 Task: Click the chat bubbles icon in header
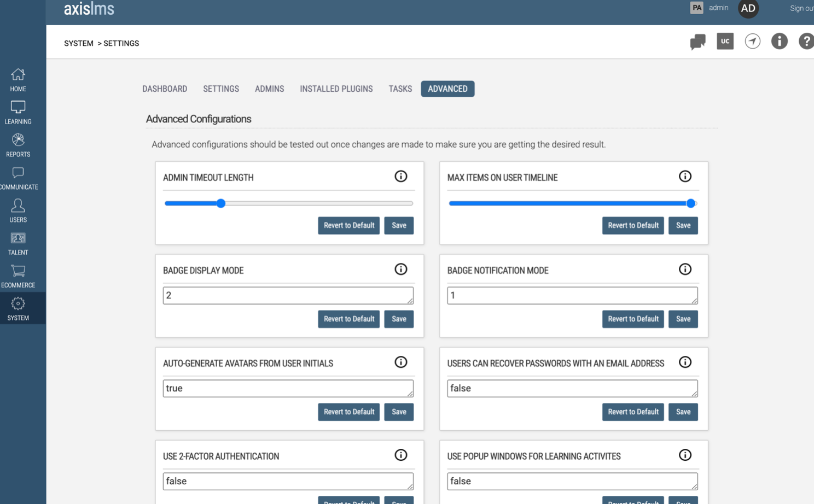(x=697, y=42)
